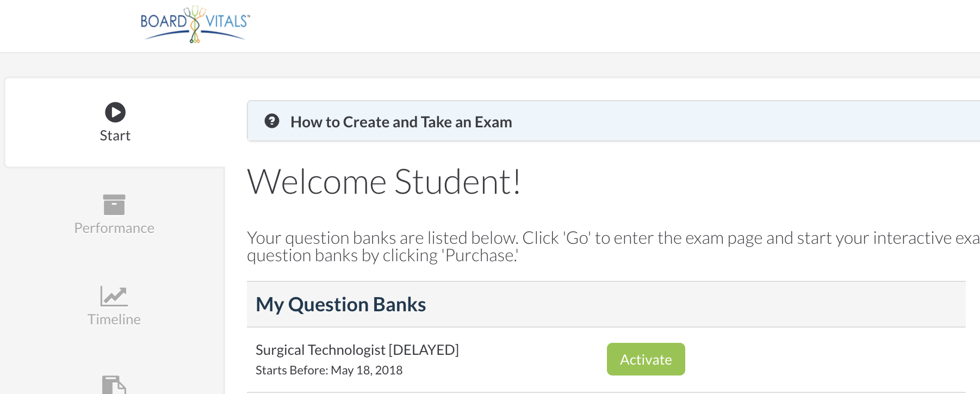980x394 pixels.
Task: Click the My Question Banks header
Action: coord(341,304)
